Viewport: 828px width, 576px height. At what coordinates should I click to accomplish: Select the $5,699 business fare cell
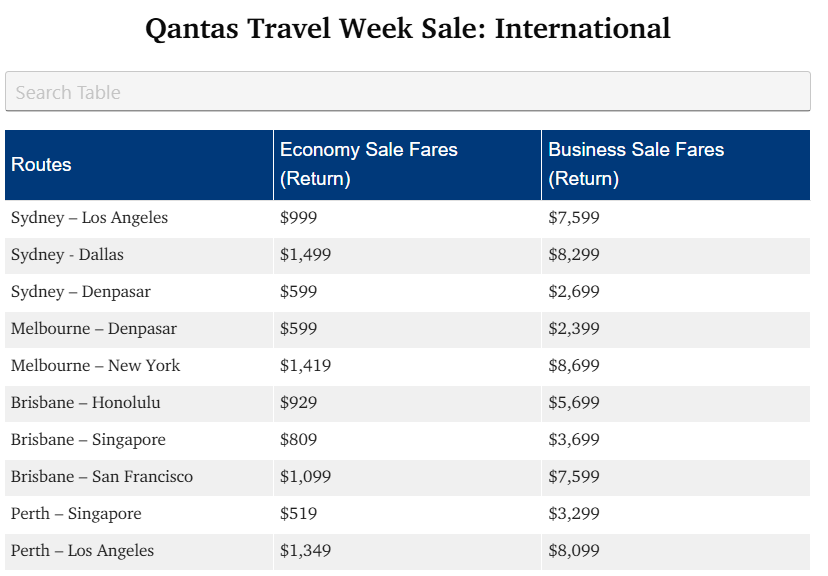point(574,403)
